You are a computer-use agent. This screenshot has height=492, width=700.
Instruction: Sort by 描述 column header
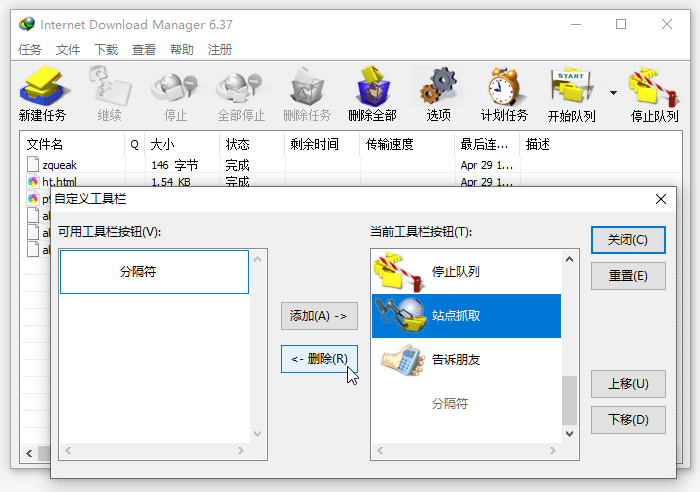point(600,144)
